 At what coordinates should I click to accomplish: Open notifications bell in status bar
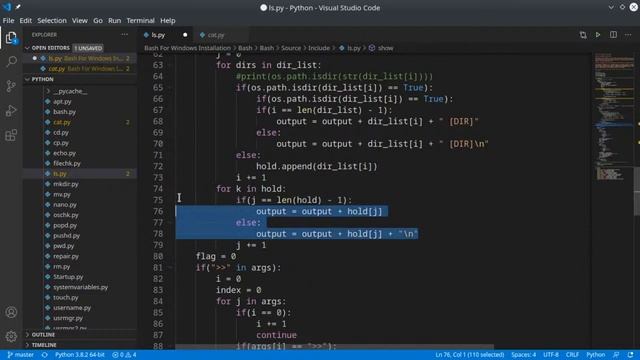[x=631, y=355]
